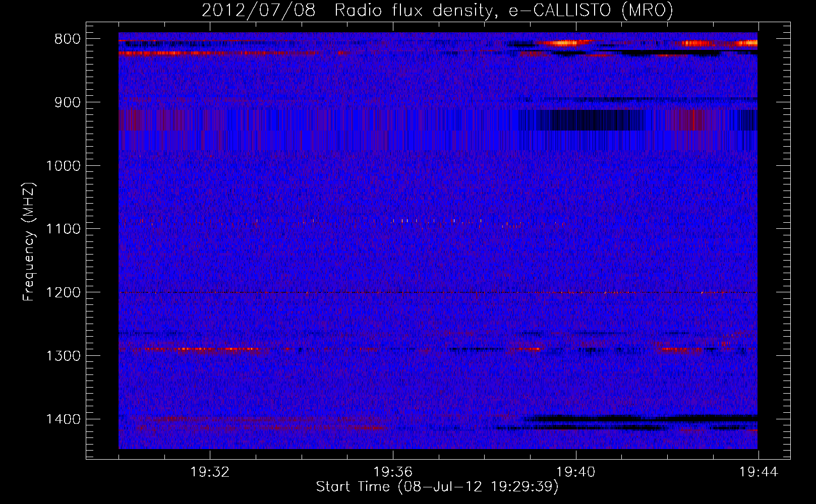Click the "Frequency (MHZ)" axis label

click(29, 242)
